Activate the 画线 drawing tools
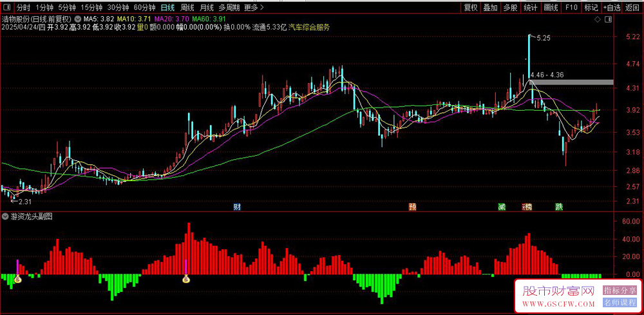The image size is (644, 315). pyautogui.click(x=551, y=7)
